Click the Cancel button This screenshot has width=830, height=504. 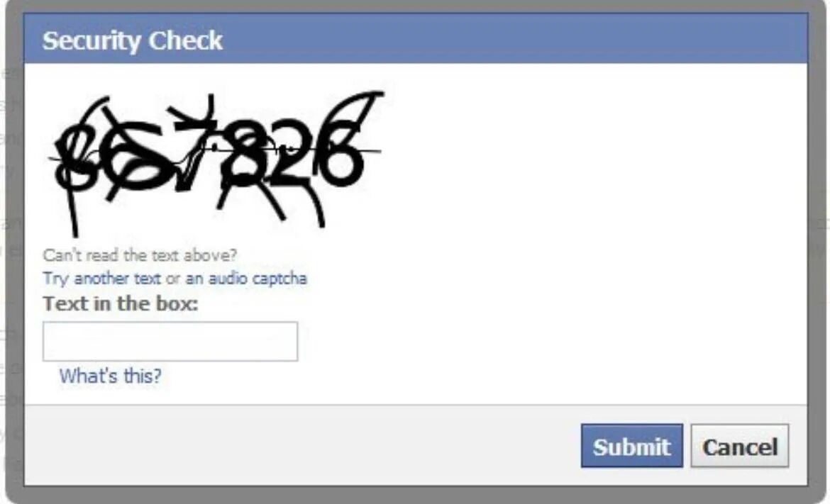click(739, 446)
